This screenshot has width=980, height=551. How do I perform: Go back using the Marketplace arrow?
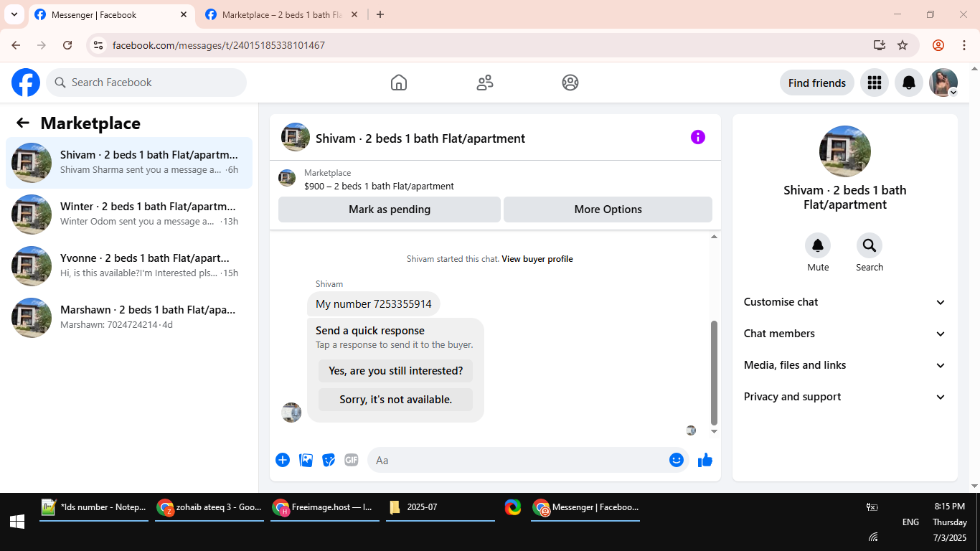click(23, 123)
